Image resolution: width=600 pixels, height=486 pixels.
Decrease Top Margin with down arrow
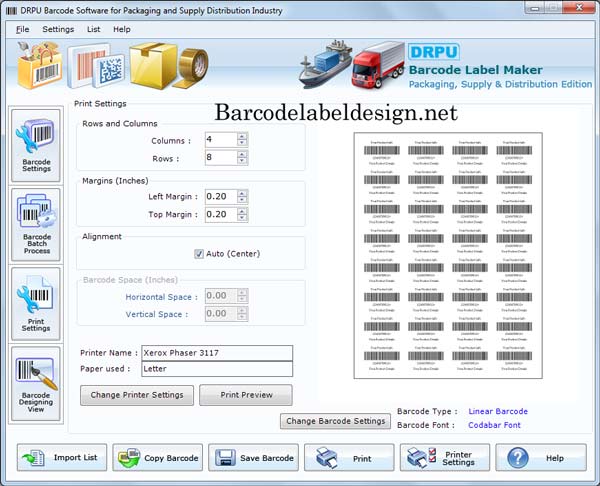(x=242, y=219)
